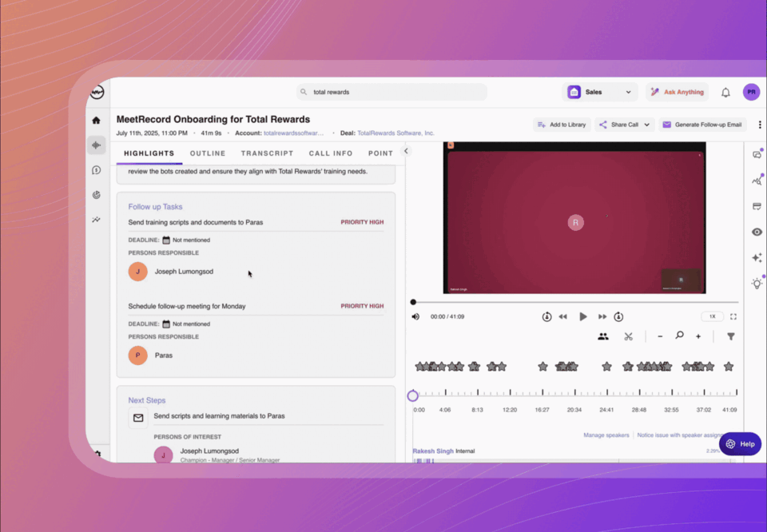Zoom in the timeline with plus

click(698, 336)
